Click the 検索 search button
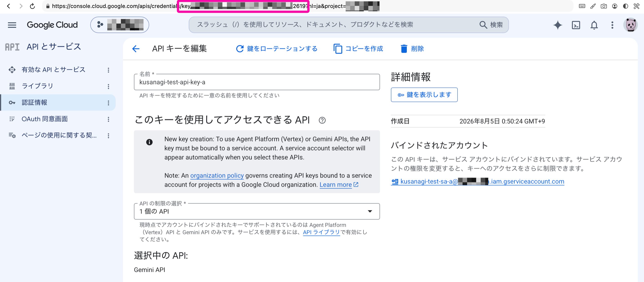Screen dimensions: 644x282 [x=491, y=25]
